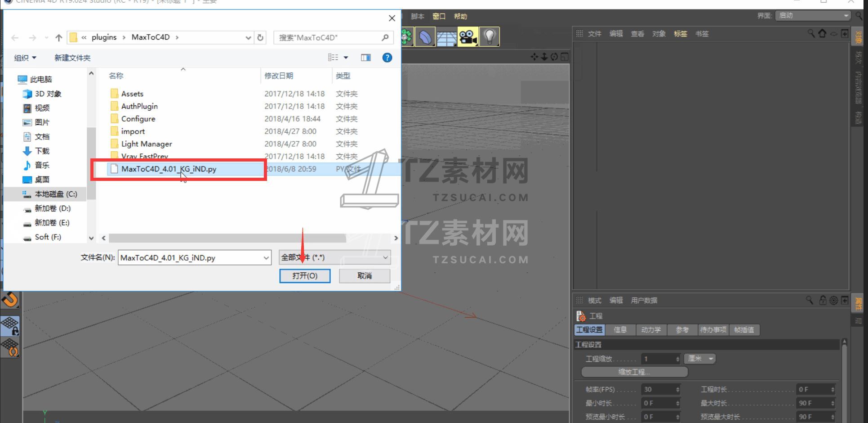This screenshot has height=423, width=868.
Task: Switch to the 参考 tab
Action: (682, 330)
